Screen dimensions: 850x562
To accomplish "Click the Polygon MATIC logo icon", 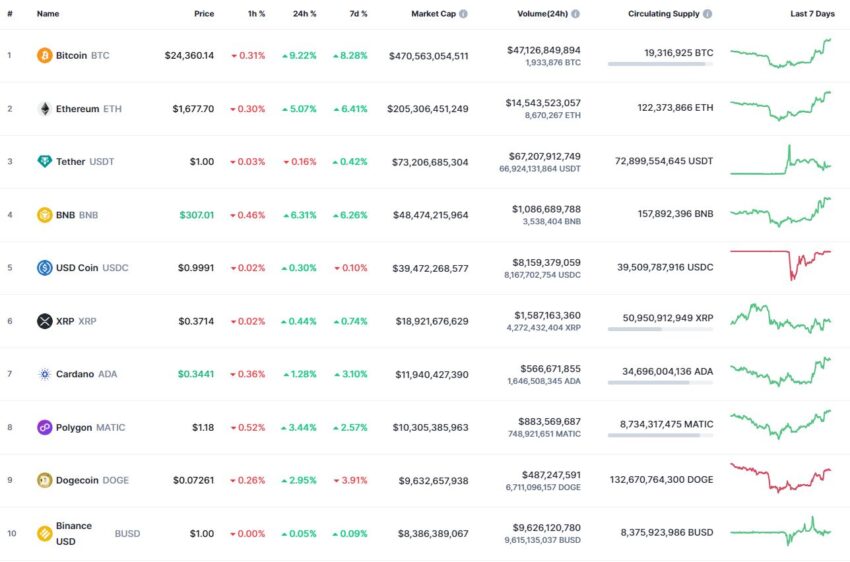I will pyautogui.click(x=44, y=428).
